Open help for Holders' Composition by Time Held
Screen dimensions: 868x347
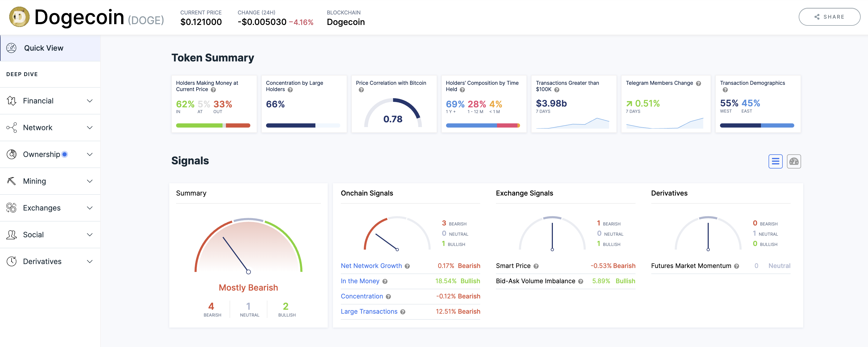point(462,90)
